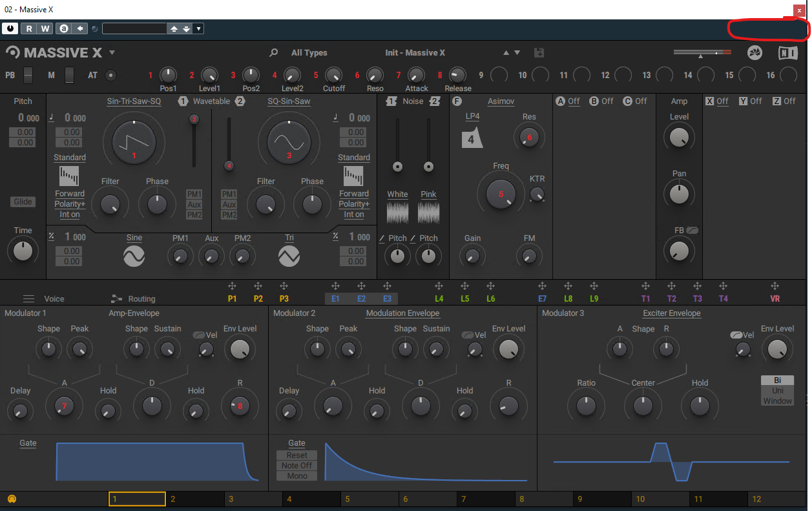Open the preset search magnifier icon
Viewport: 812px width, 511px height.
point(273,53)
